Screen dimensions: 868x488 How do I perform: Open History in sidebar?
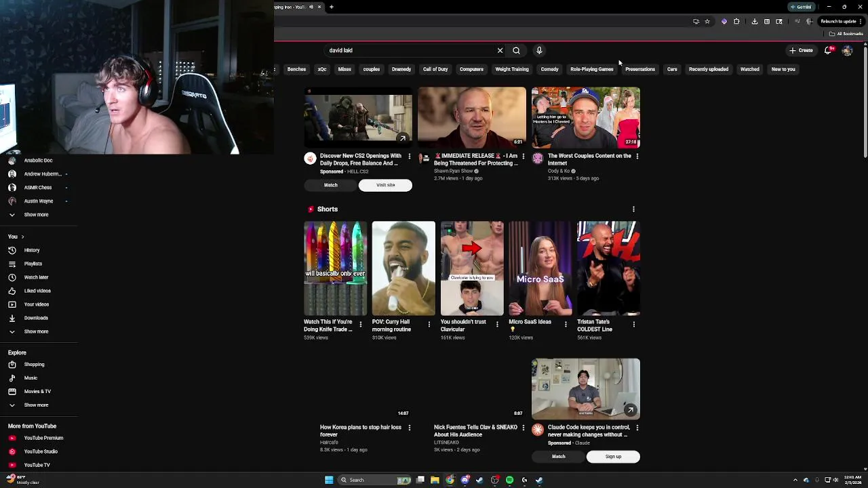tap(32, 250)
